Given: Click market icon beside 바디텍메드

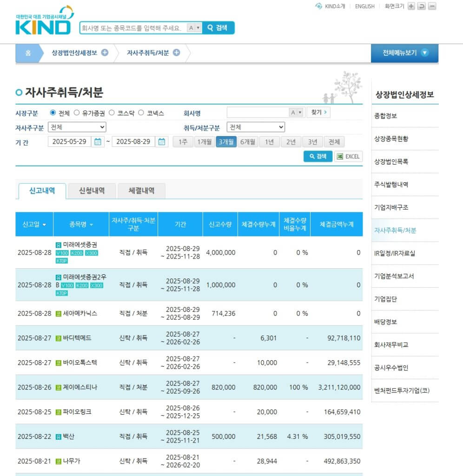Looking at the screenshot, I should coord(58,338).
